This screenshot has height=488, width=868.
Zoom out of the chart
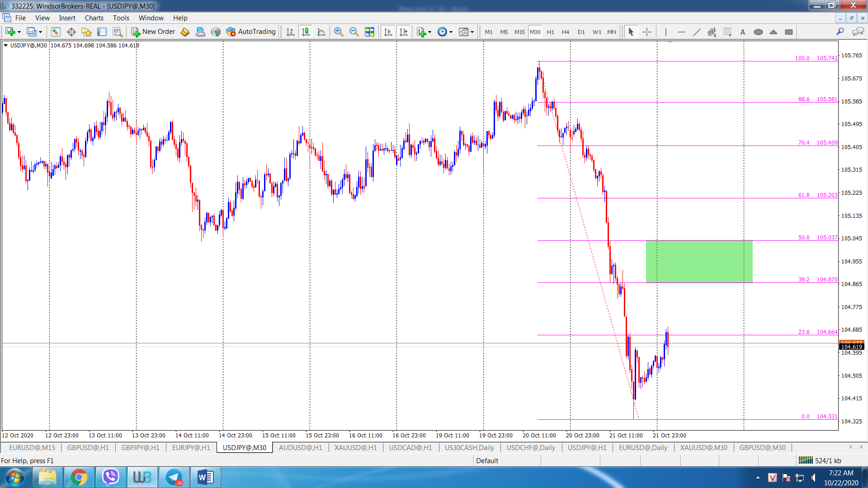click(354, 32)
